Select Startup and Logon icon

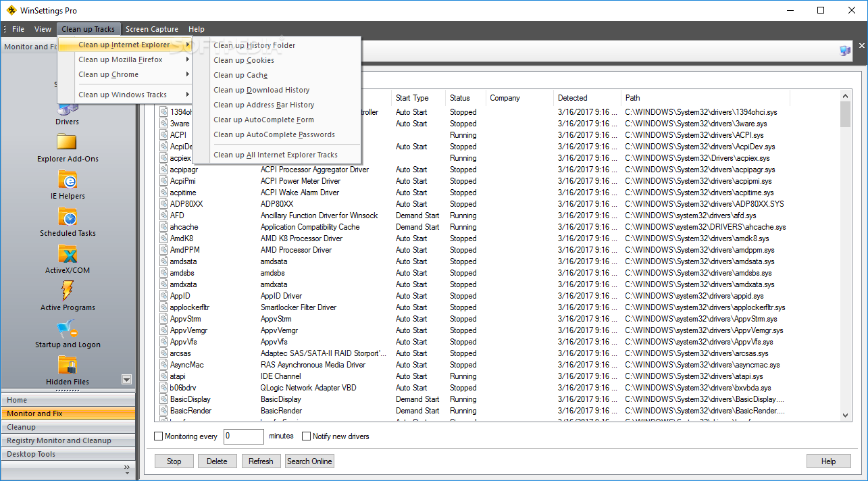(x=67, y=328)
